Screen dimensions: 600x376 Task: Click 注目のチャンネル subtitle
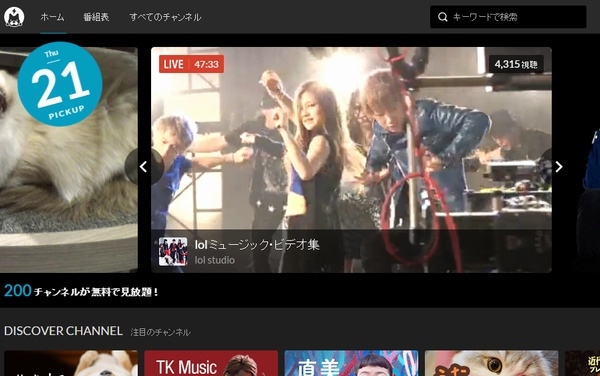160,332
